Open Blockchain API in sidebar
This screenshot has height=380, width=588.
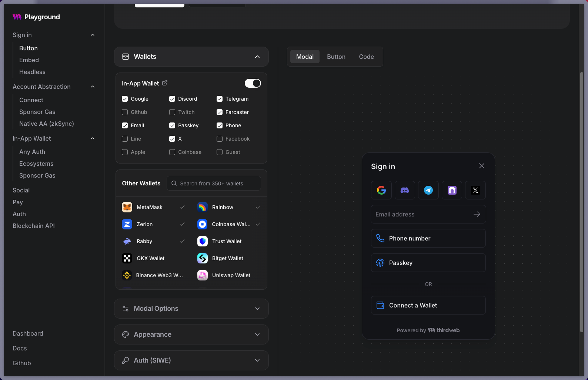(34, 226)
